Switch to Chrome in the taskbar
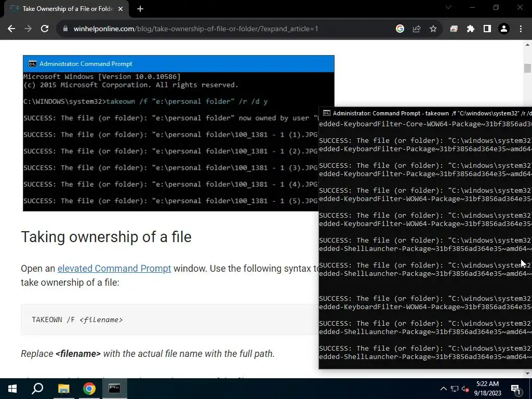 click(89, 389)
